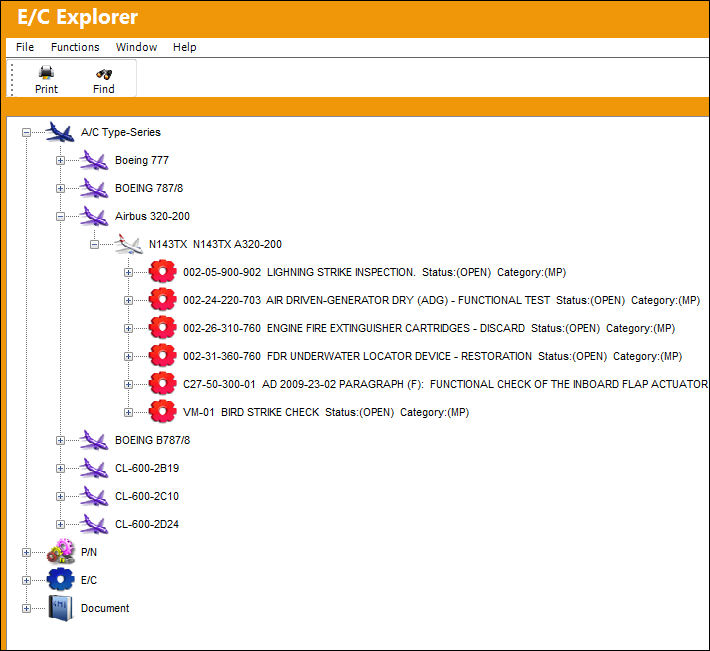Select LIGHNING STRIKE INSPECTION row text

coord(374,273)
